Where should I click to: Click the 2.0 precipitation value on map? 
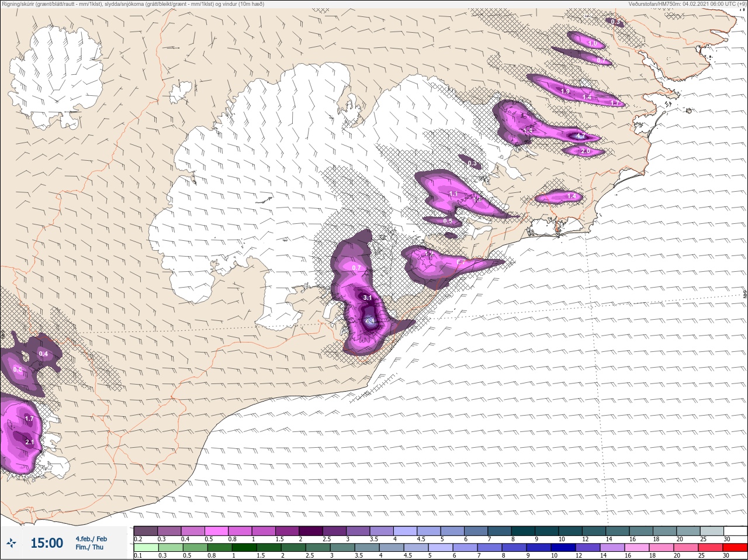coord(586,151)
